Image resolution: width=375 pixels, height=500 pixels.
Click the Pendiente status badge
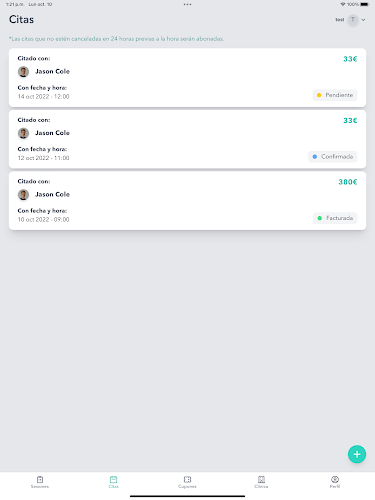335,95
